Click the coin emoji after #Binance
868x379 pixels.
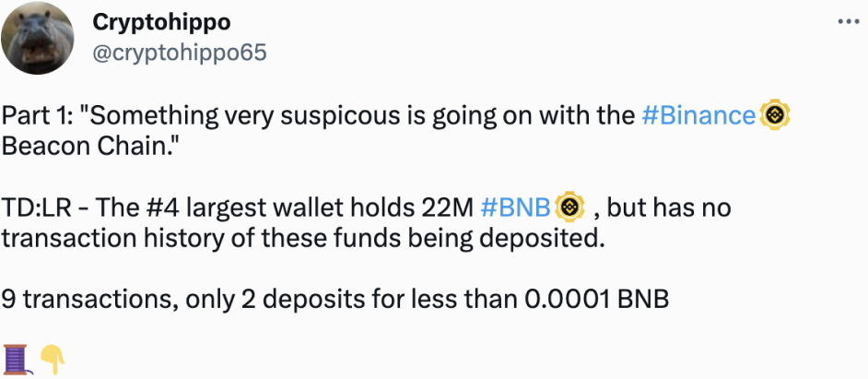(776, 114)
